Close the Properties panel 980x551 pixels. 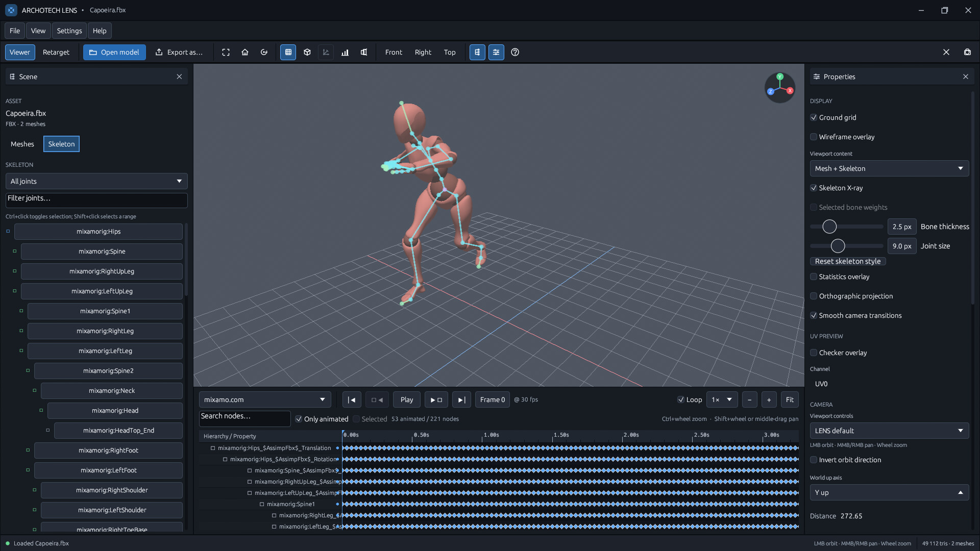click(966, 77)
